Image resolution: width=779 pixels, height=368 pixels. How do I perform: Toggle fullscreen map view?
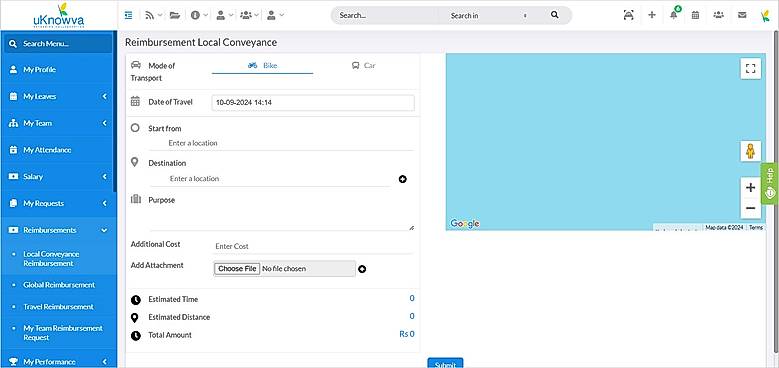750,69
